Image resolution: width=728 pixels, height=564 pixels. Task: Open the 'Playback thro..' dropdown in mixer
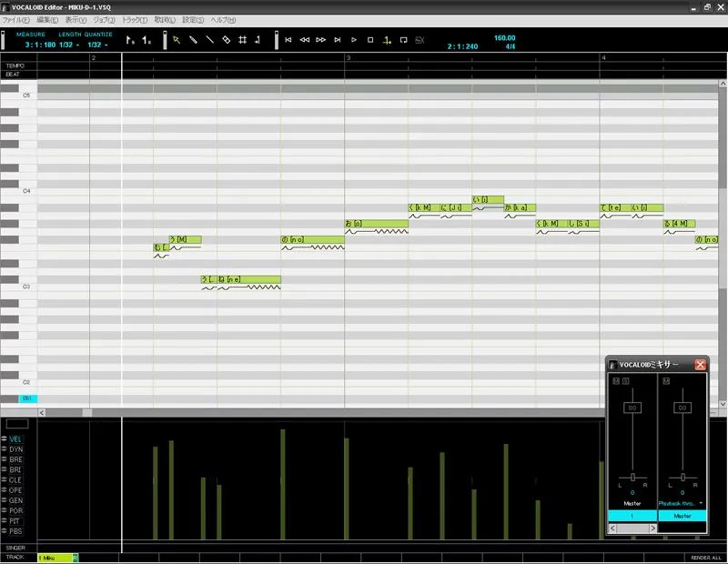click(x=681, y=503)
